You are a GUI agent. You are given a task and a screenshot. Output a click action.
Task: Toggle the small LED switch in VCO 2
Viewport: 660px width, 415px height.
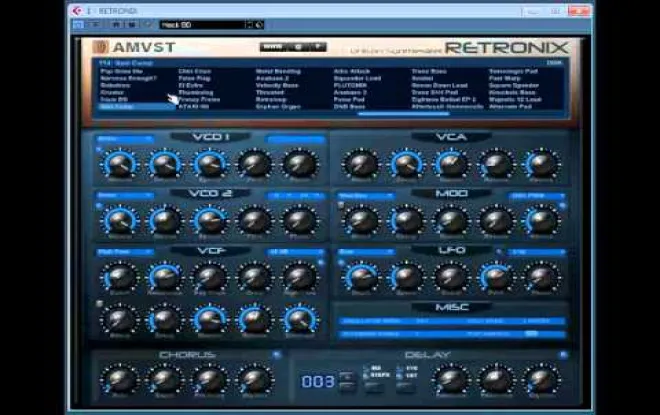pos(99,205)
